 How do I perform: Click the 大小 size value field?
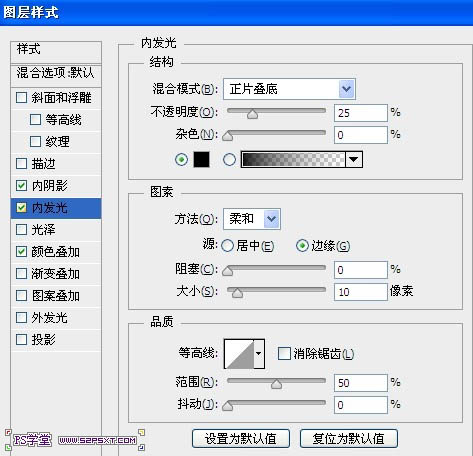coord(361,292)
